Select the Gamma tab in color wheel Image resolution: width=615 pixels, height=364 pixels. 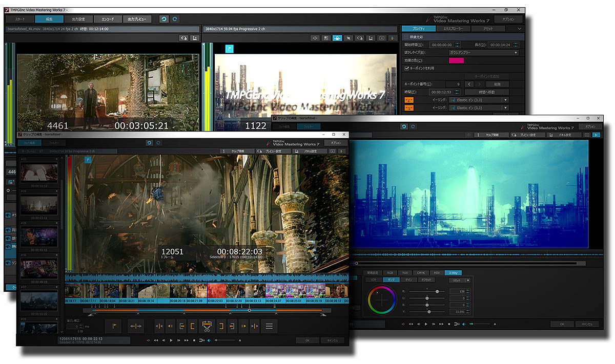pos(391,280)
